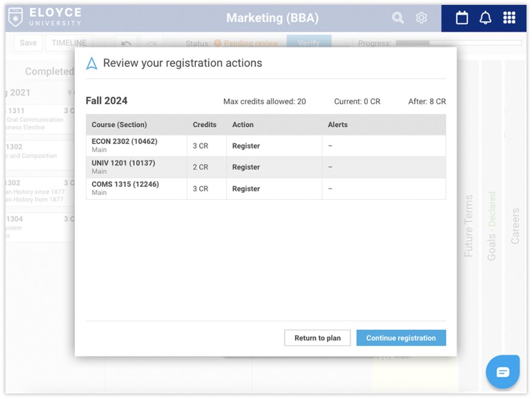Click the undo arrow in toolbar
532x399 pixels.
coord(126,43)
